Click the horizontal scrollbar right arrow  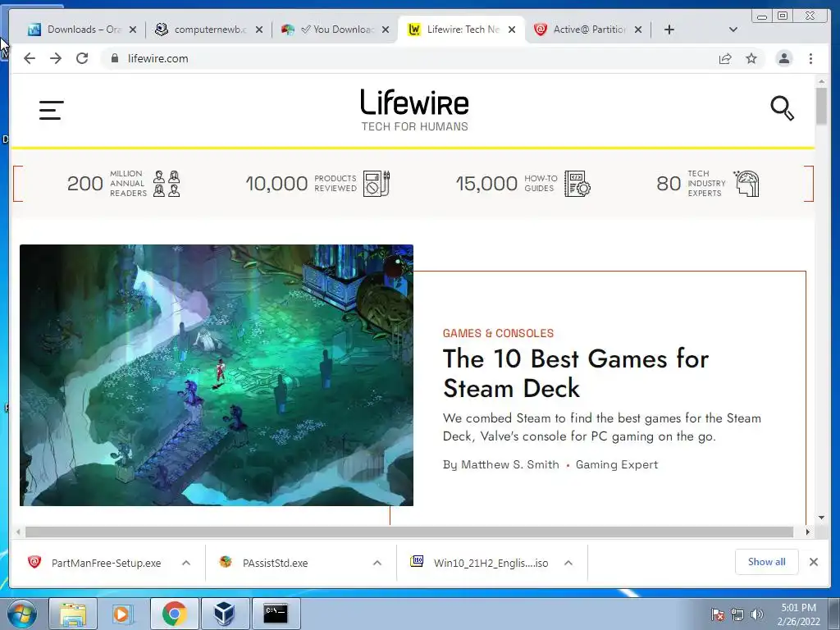[x=808, y=532]
